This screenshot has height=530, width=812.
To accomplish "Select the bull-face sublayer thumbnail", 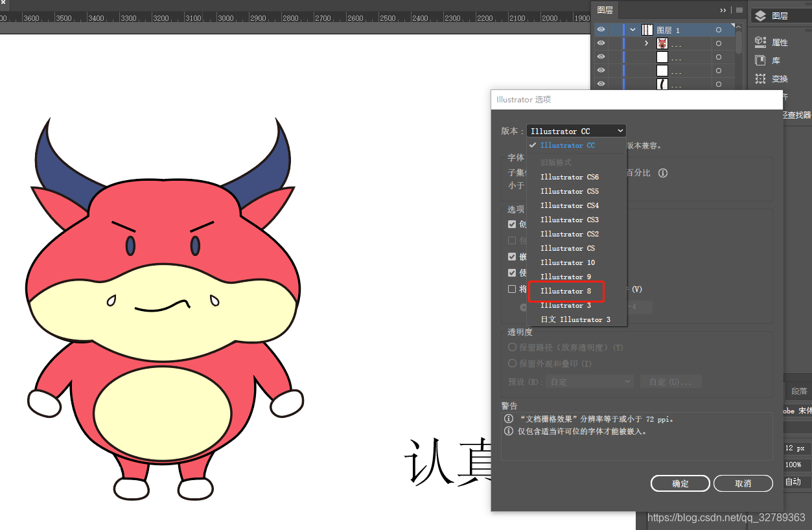I will (662, 43).
